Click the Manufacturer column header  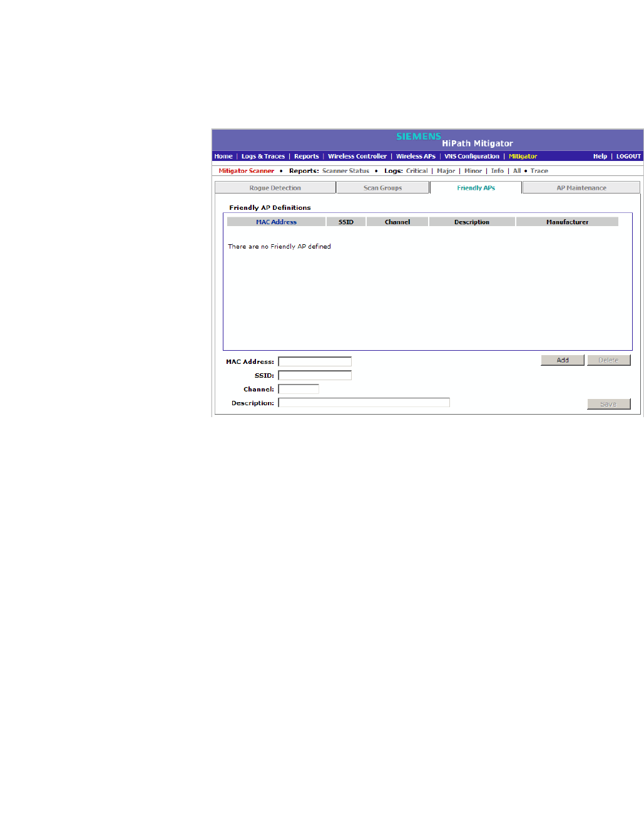[567, 222]
